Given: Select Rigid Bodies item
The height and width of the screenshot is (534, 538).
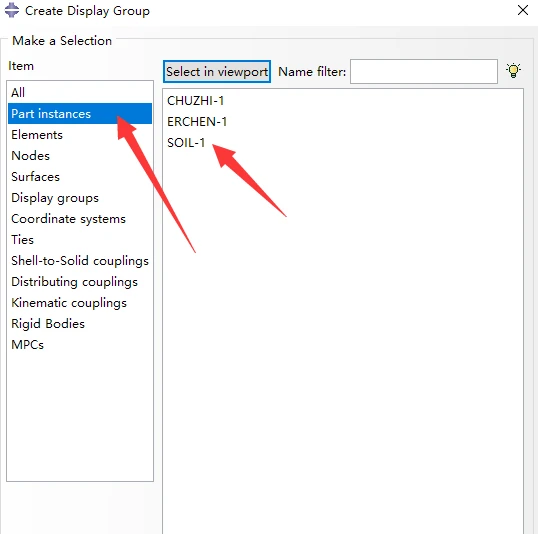Looking at the screenshot, I should pos(80,324).
